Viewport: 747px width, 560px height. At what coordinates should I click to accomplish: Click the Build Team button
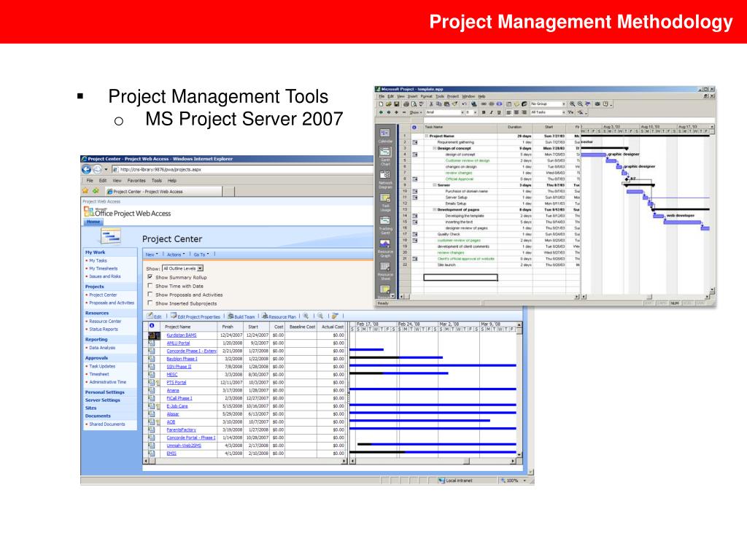click(241, 316)
